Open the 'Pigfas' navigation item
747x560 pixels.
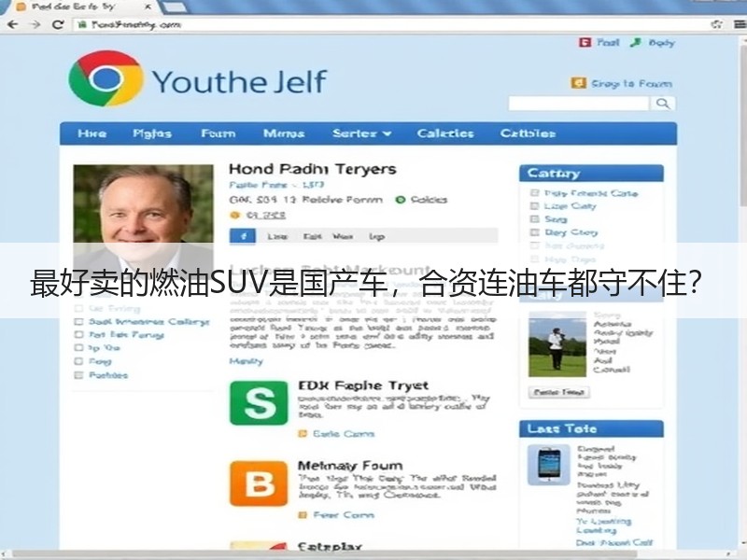152,133
